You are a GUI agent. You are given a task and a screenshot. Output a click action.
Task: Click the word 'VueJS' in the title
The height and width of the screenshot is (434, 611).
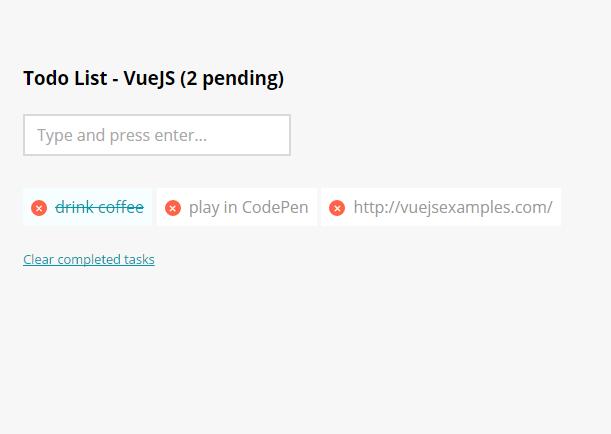click(149, 78)
